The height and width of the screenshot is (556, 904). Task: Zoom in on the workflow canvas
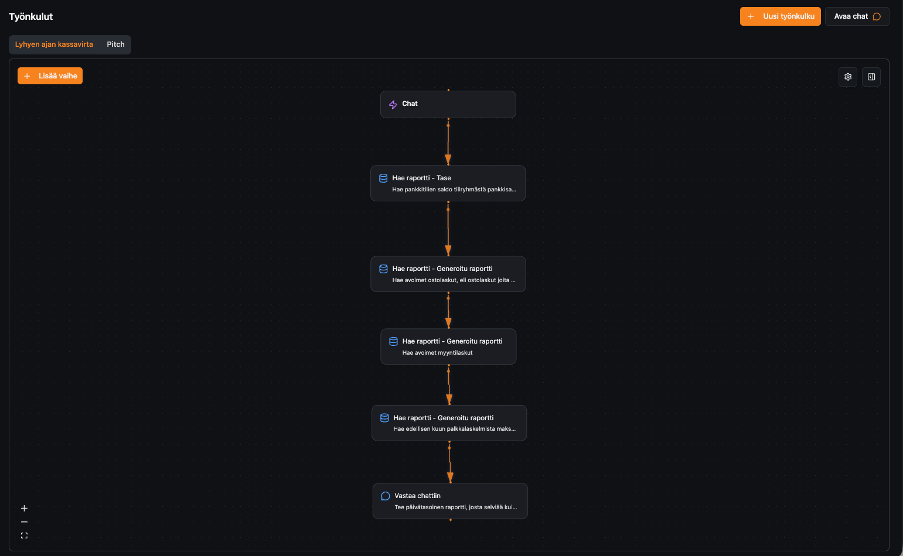click(24, 508)
